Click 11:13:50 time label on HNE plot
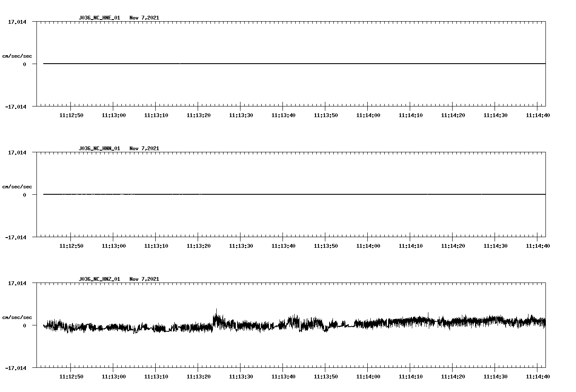The height and width of the screenshot is (392, 576). click(326, 115)
